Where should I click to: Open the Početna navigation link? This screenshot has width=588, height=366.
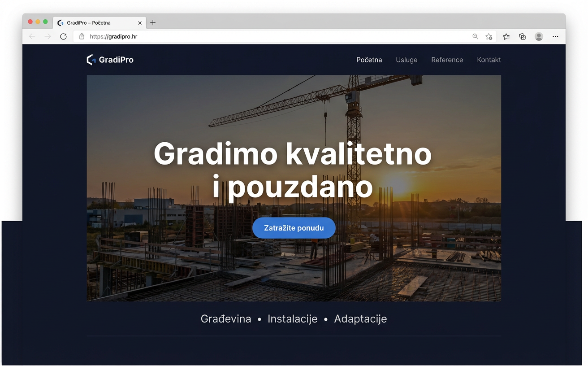(x=369, y=60)
